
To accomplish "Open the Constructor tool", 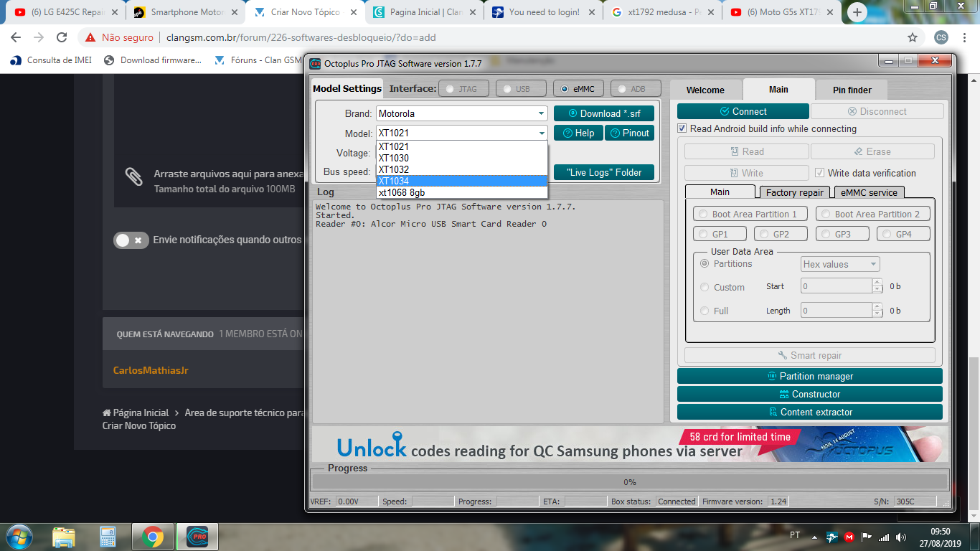I will 809,394.
